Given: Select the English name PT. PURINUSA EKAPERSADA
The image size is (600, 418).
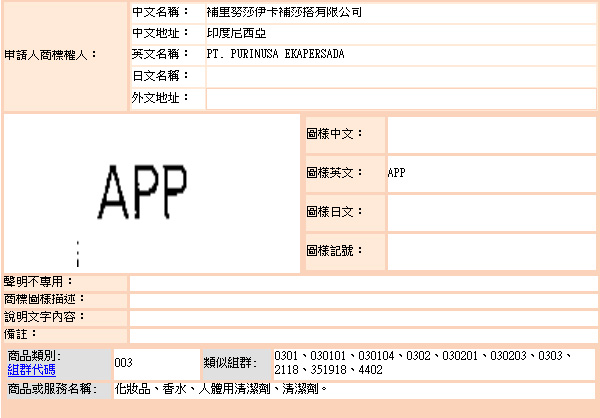Looking at the screenshot, I should click(276, 54).
